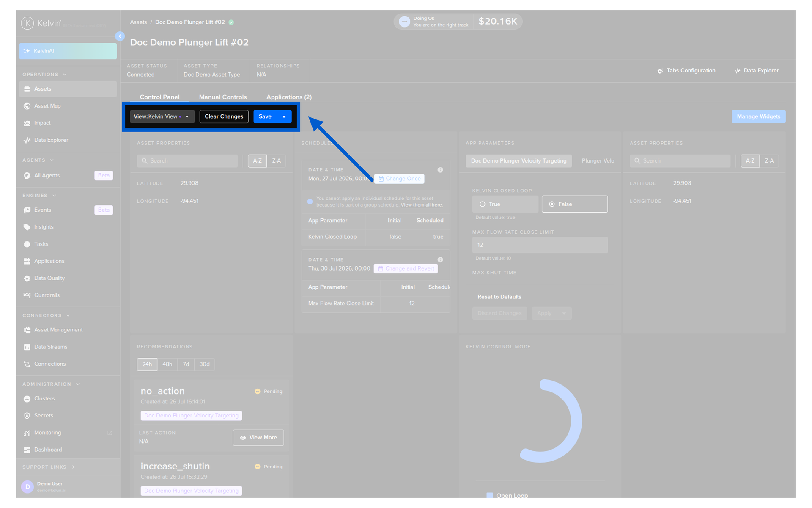Image resolution: width=812 pixels, height=508 pixels.
Task: Click the Applications grid icon
Action: [27, 261]
